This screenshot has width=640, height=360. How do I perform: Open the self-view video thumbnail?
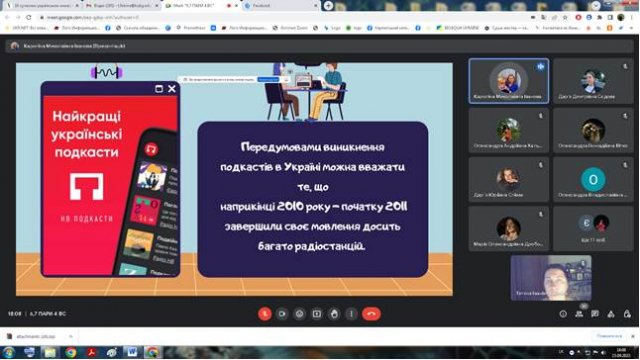(x=551, y=278)
